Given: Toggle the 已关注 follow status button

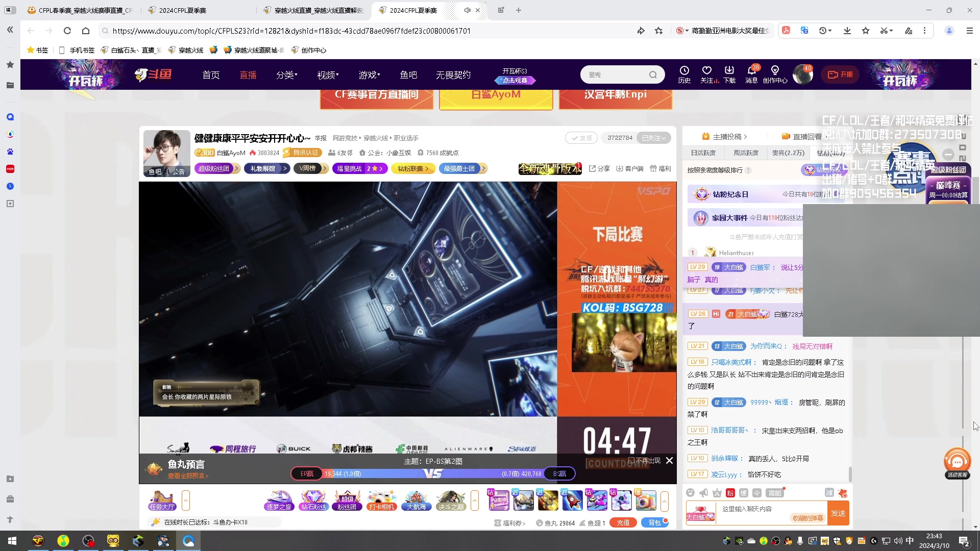Looking at the screenshot, I should tap(654, 138).
